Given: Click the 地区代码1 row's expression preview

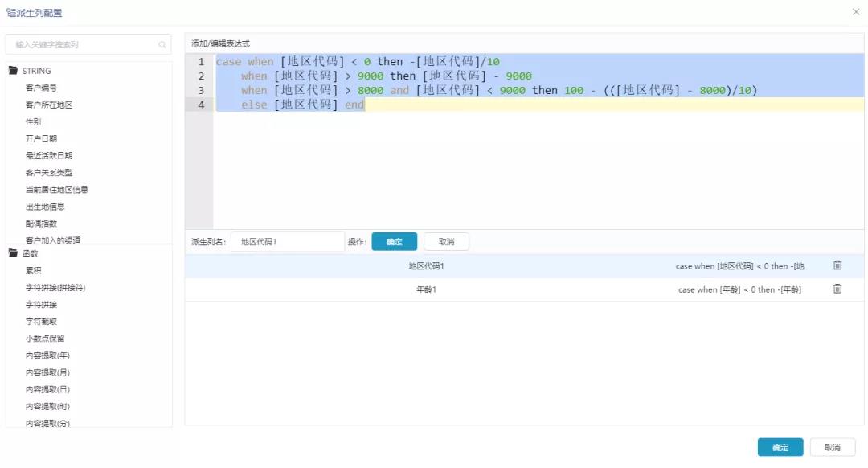Looking at the screenshot, I should (739, 266).
